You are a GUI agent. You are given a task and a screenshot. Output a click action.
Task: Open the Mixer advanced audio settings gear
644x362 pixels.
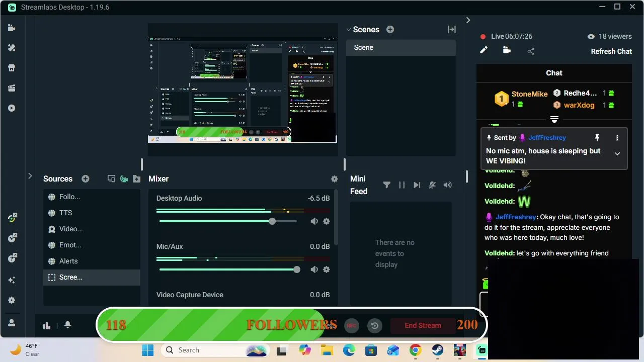[334, 179]
